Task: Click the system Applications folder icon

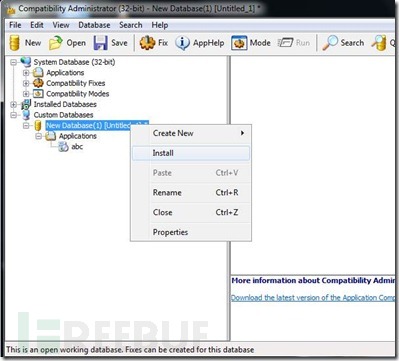Action: coord(38,72)
